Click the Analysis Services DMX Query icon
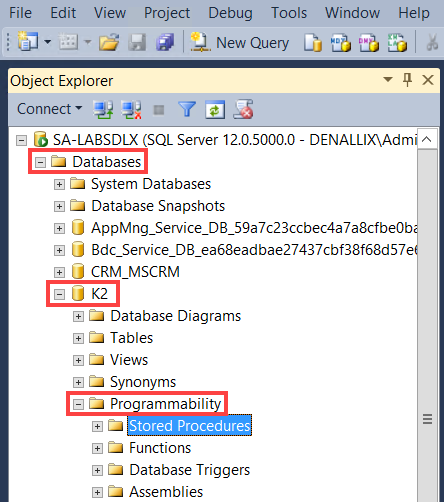Screen dimensions: 444x502 [369, 43]
